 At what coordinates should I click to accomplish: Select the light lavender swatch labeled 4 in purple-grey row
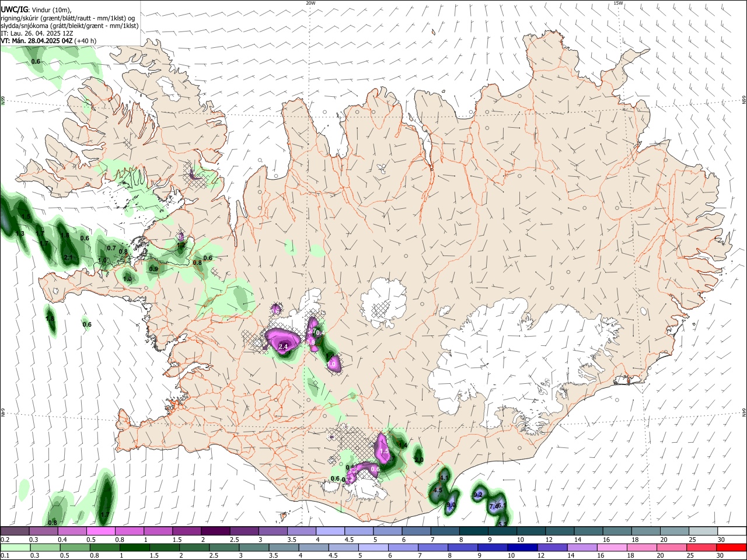[x=330, y=531]
